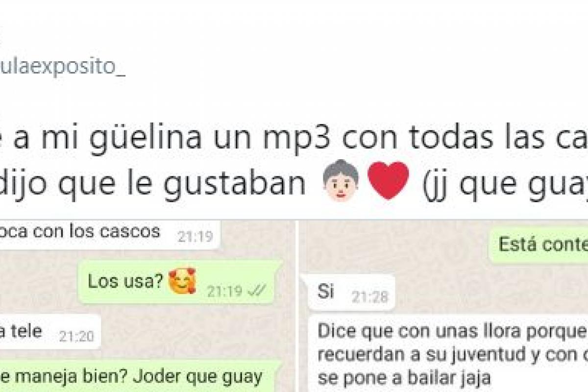Image resolution: width=588 pixels, height=392 pixels.
Task: Click the red heart emoji in tweet
Action: point(388,181)
